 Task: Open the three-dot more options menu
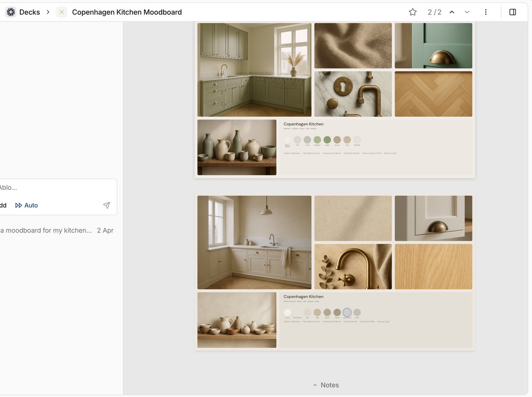[x=486, y=12]
